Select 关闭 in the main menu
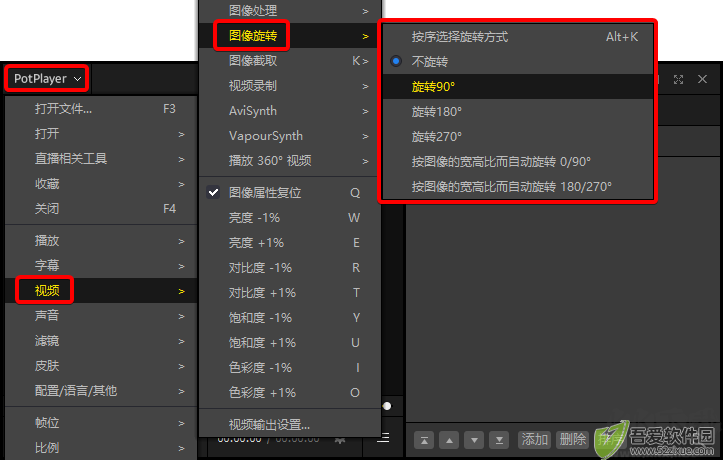723x460 pixels. click(x=101, y=209)
